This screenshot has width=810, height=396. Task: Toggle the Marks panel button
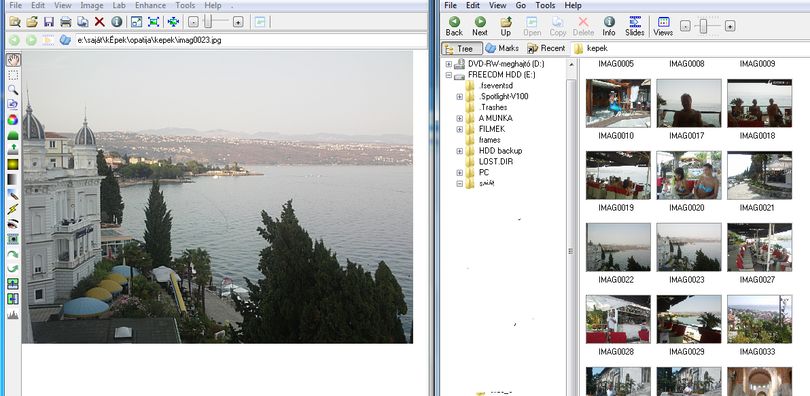pos(502,49)
